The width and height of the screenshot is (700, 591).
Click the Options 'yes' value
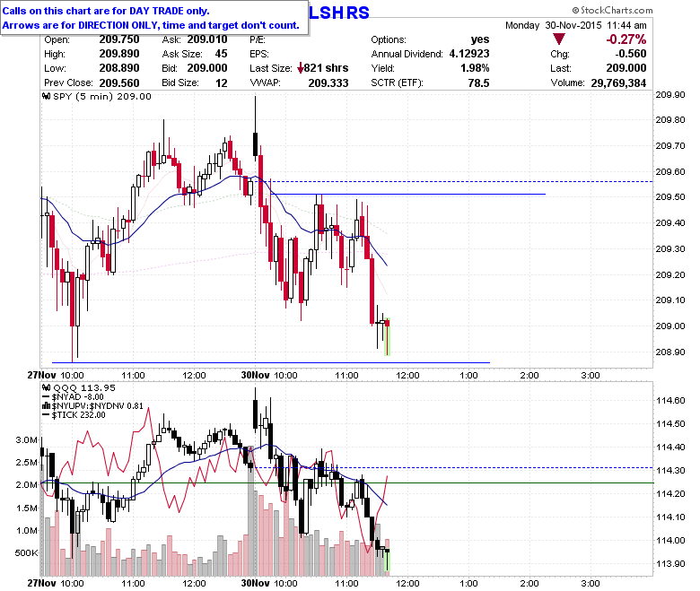[480, 39]
